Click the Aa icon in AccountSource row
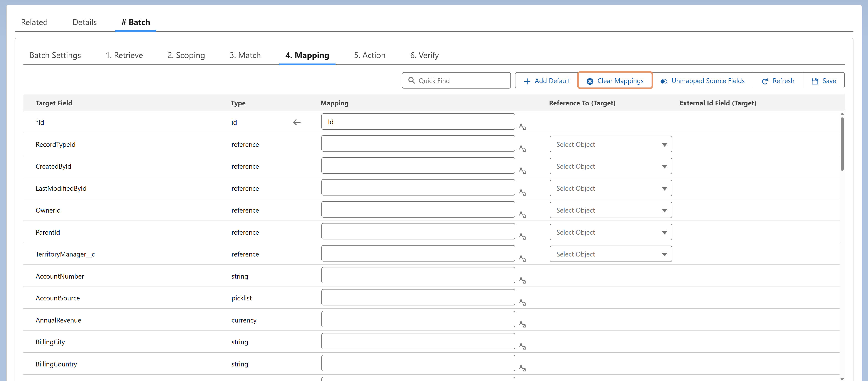 coord(522,302)
